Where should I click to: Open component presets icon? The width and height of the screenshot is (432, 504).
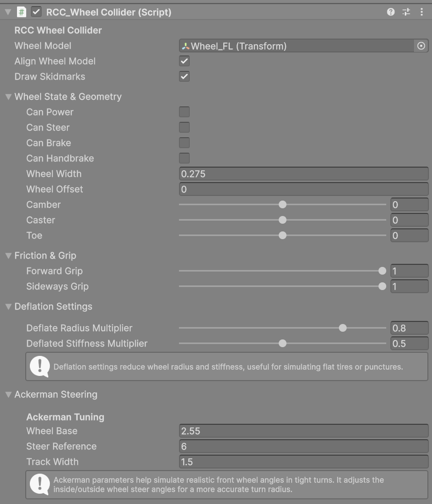(x=406, y=12)
